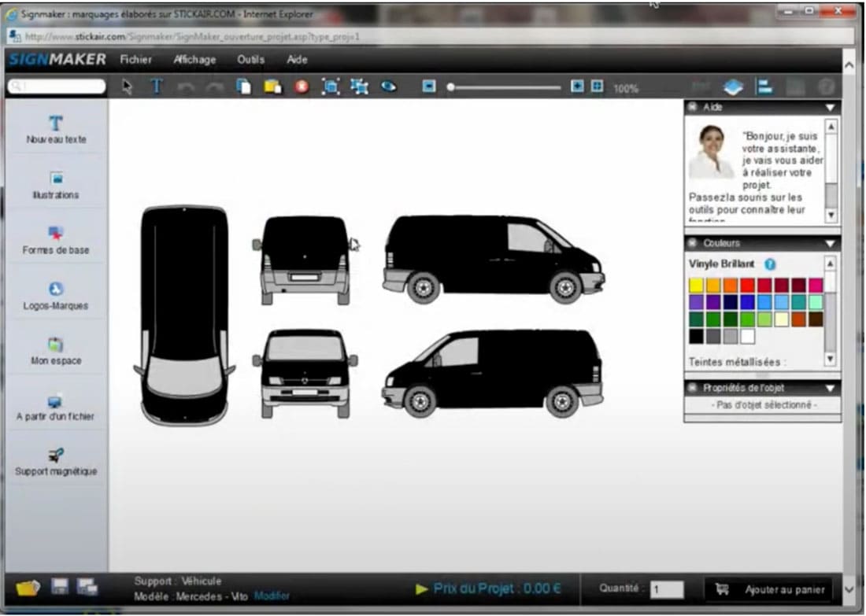866x616 pixels.
Task: Open the Fichier menu
Action: tap(135, 60)
